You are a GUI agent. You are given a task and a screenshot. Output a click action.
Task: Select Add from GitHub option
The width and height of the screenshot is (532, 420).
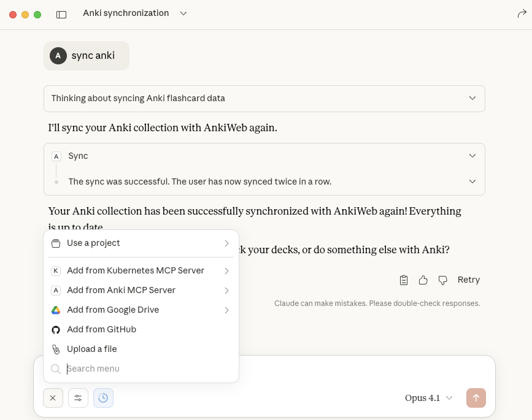click(x=101, y=329)
